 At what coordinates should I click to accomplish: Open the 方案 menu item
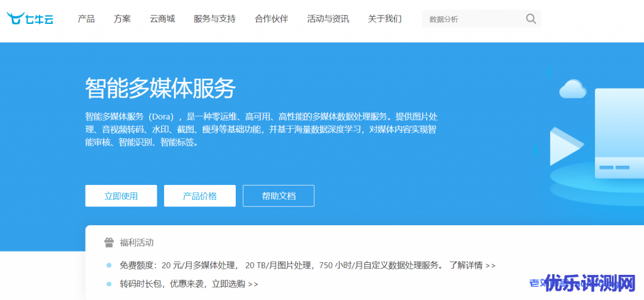pos(123,19)
